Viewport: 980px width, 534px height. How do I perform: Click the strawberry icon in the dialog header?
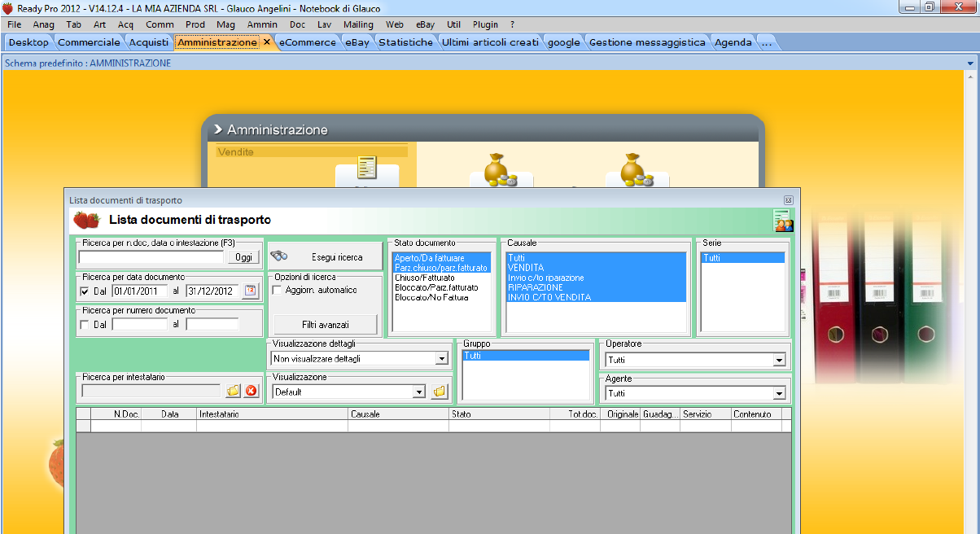pos(86,220)
